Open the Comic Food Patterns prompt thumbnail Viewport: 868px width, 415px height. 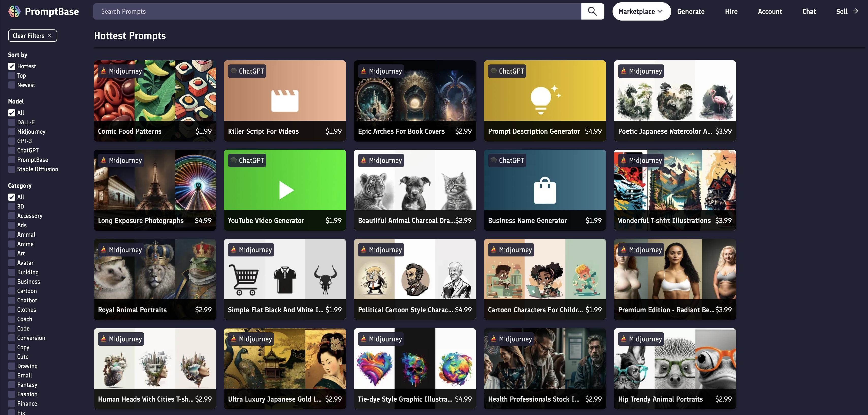(x=155, y=91)
